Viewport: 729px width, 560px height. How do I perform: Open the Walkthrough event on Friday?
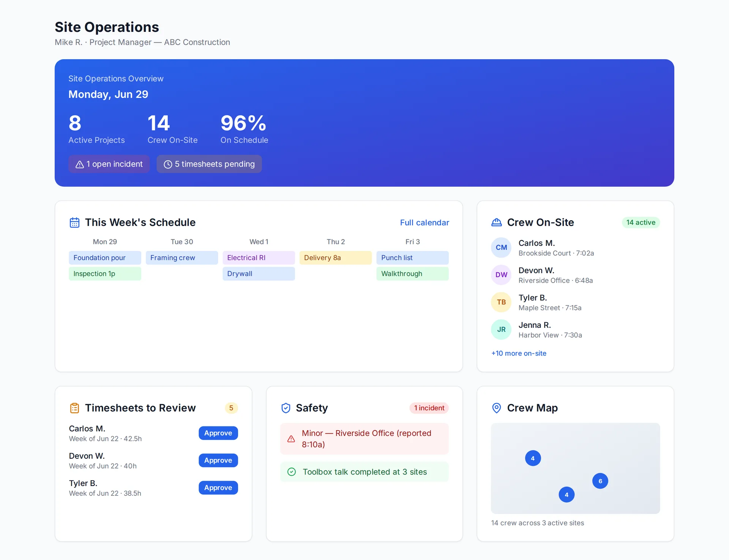pos(412,274)
